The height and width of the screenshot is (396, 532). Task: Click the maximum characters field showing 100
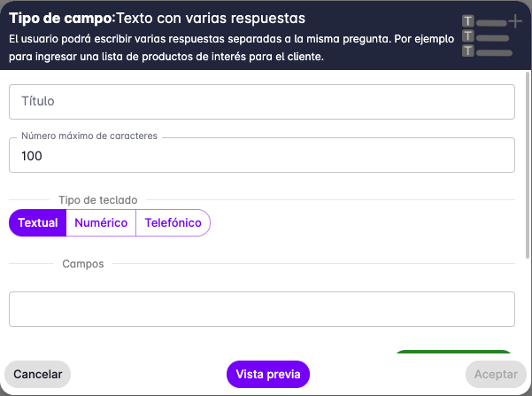click(x=262, y=156)
